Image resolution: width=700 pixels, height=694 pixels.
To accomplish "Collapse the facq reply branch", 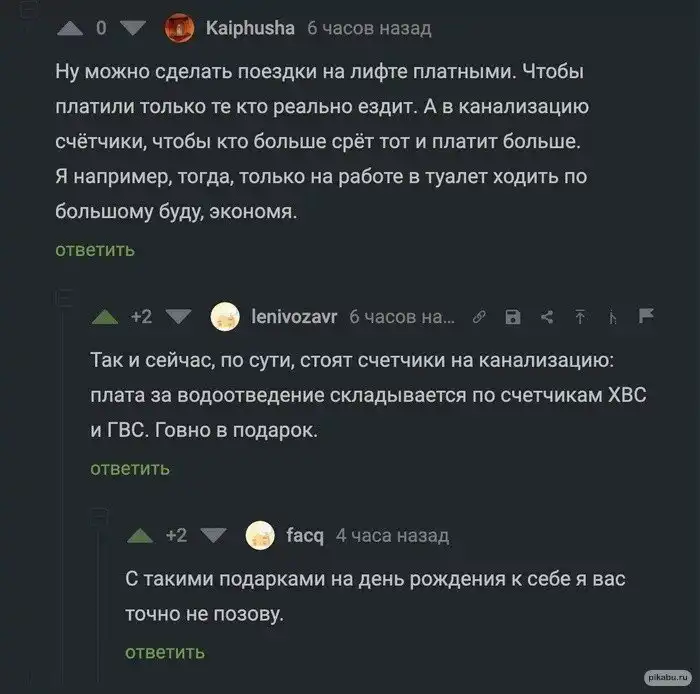I will point(99,516).
